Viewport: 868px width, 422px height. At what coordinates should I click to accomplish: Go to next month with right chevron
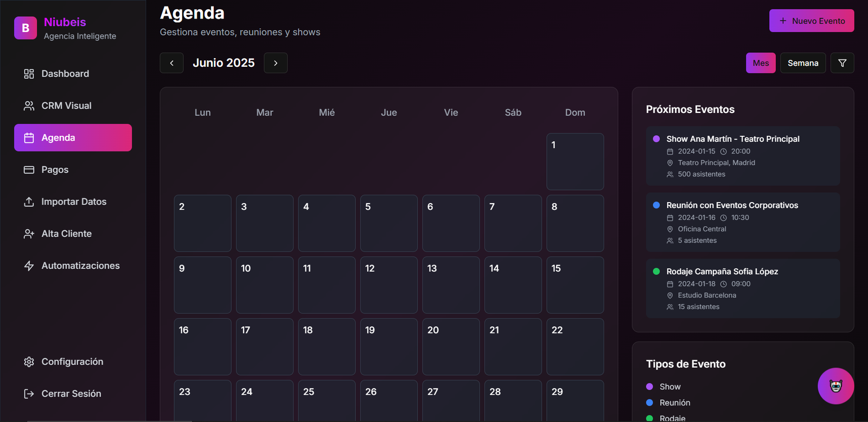[276, 63]
